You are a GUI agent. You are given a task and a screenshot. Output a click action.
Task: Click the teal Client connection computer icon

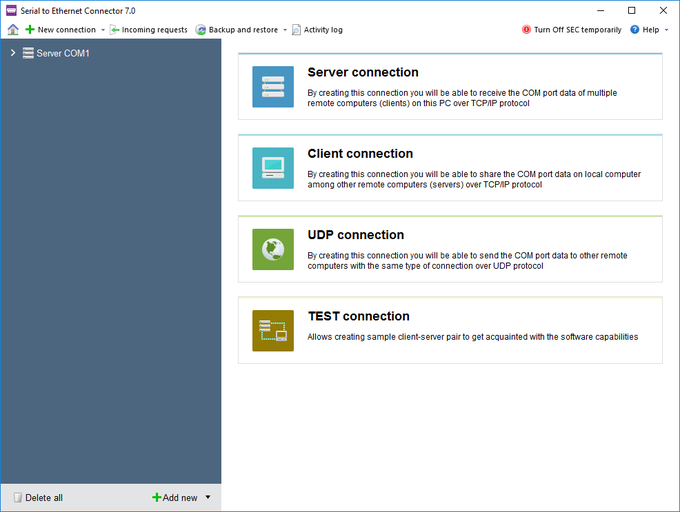coord(273,168)
